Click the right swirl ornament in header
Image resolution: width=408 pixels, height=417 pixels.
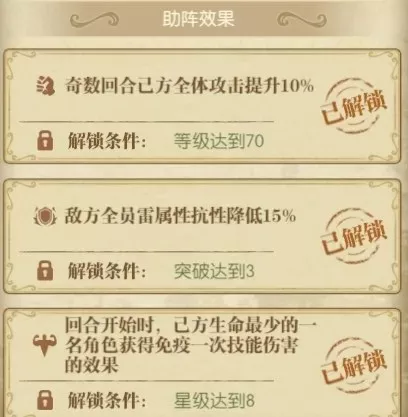tap(302, 20)
